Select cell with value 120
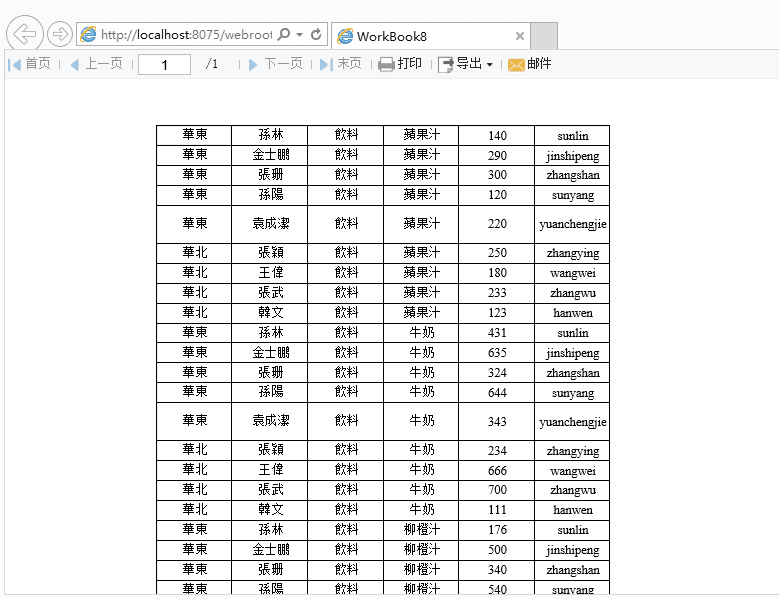779x599 pixels. click(x=497, y=195)
